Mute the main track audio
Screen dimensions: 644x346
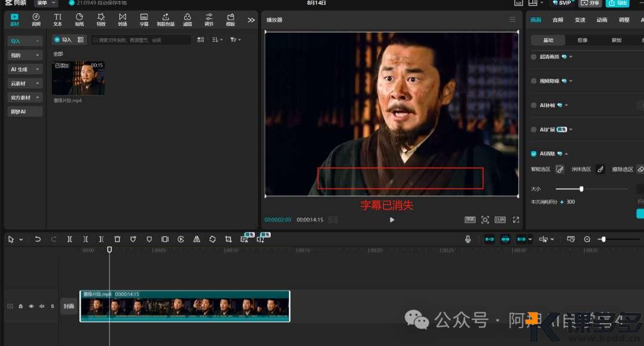tap(42, 306)
